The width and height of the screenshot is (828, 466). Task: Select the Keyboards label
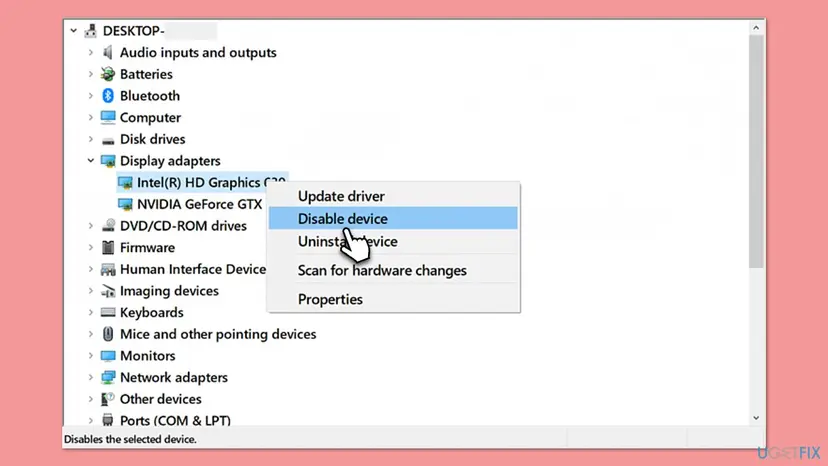pyautogui.click(x=152, y=312)
